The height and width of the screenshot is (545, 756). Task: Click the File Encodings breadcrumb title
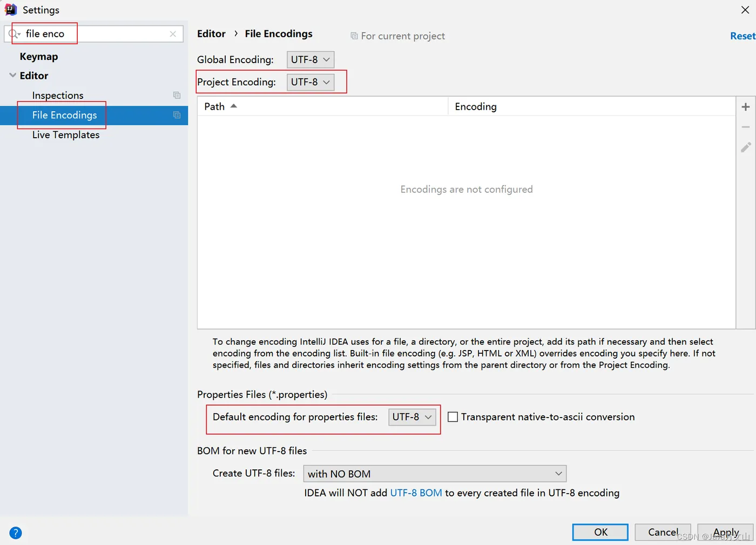(x=279, y=33)
